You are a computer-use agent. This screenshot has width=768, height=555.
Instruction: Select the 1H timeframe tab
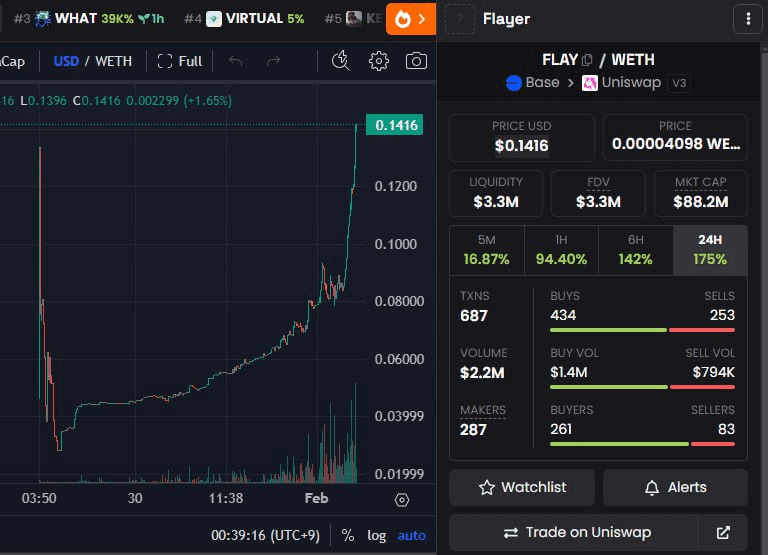click(x=561, y=250)
